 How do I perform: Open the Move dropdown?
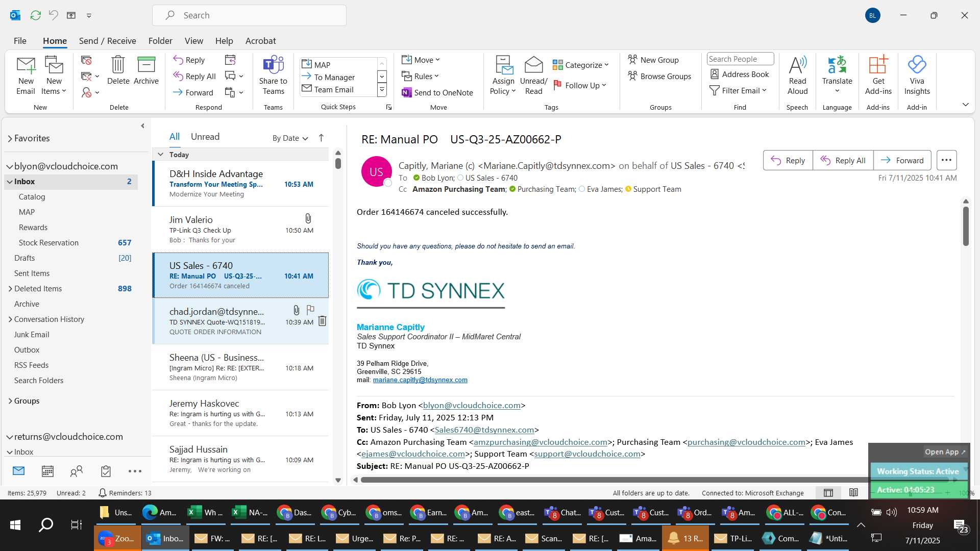421,60
